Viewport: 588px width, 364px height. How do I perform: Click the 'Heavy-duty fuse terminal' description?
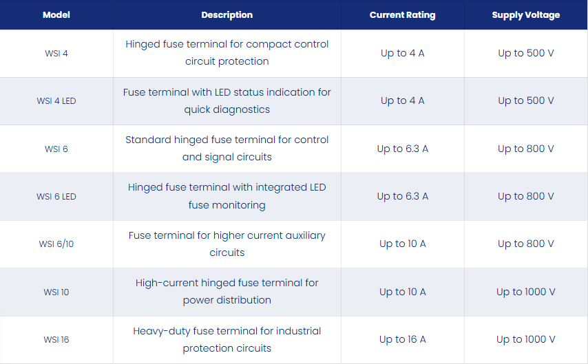point(227,340)
